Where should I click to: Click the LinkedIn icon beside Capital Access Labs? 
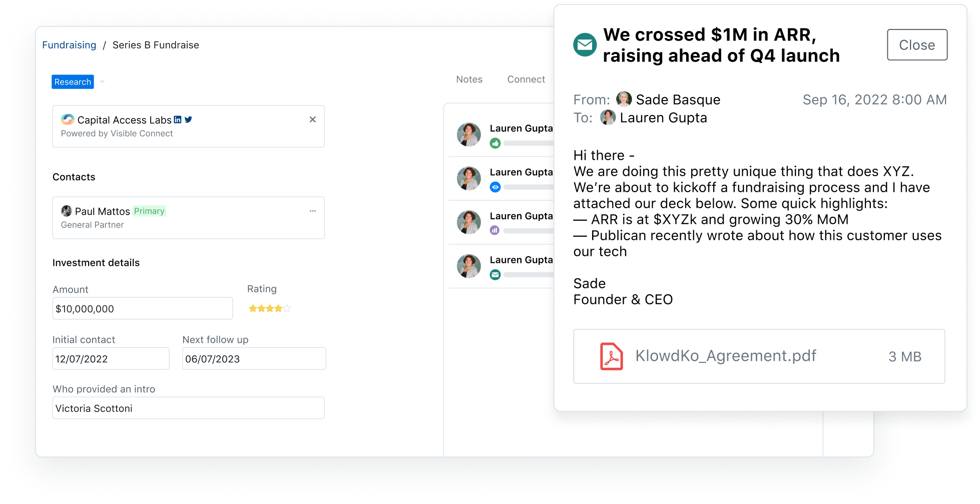(x=178, y=120)
